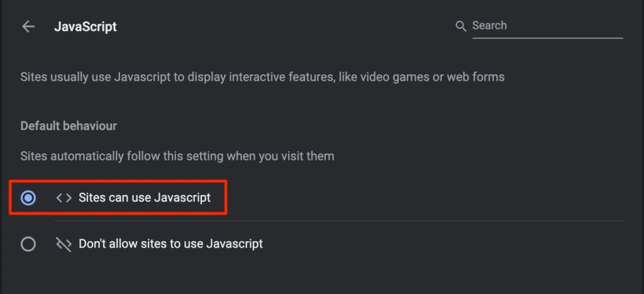Click the "Sites can use Javascript" label text

pyautogui.click(x=144, y=198)
